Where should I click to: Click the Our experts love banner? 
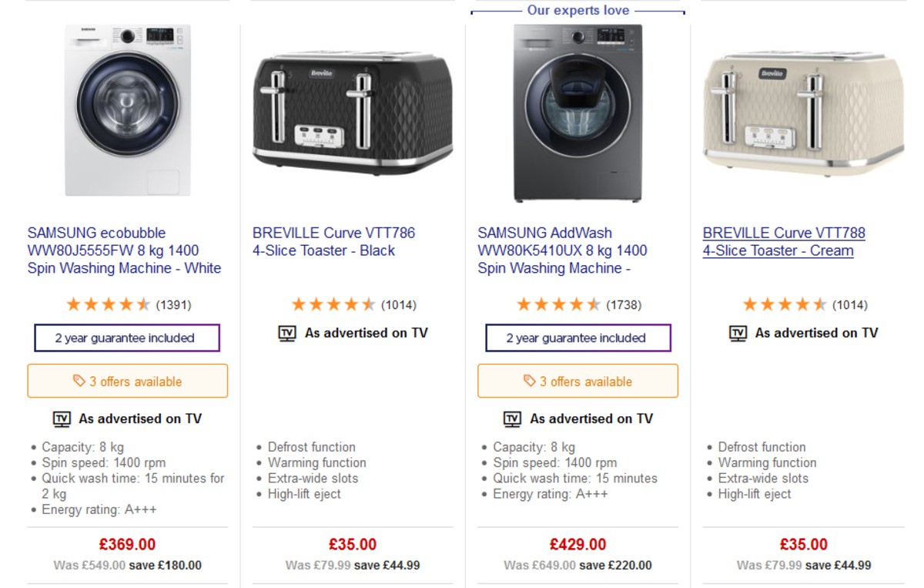577,10
